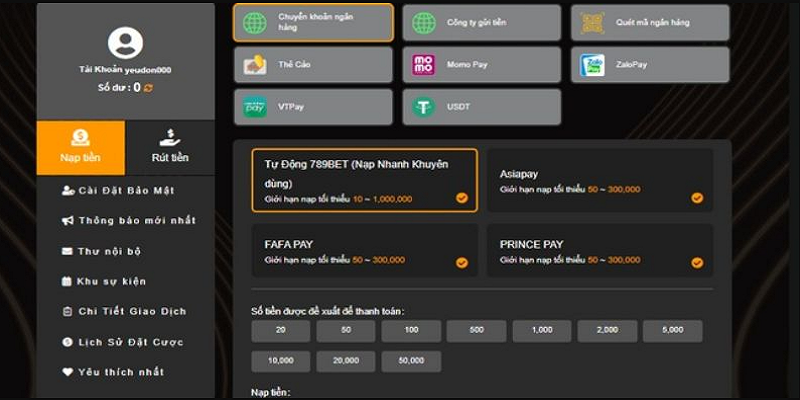Click the Thư nội bộ envelope icon
The height and width of the screenshot is (400, 800).
[x=67, y=251]
